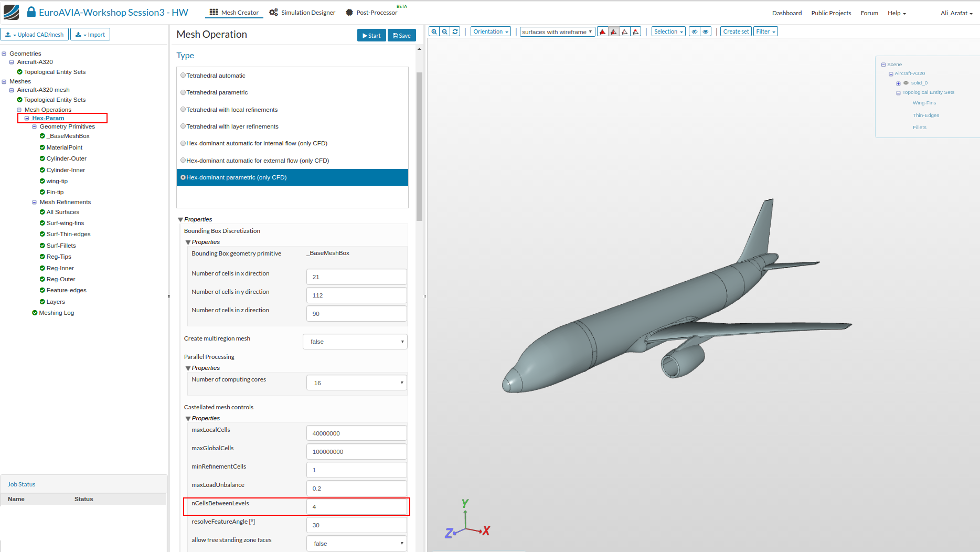Click the Import button

click(90, 34)
